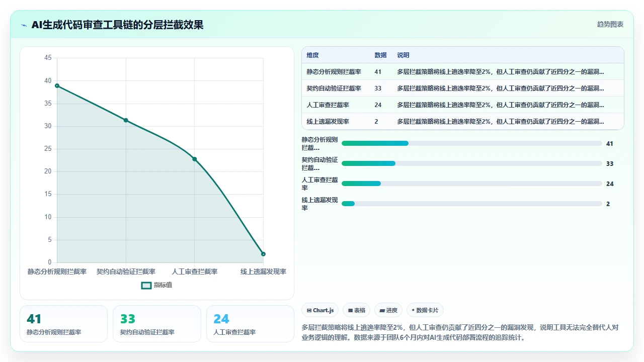Click the 维度 column header
This screenshot has width=644, height=362.
(313, 55)
